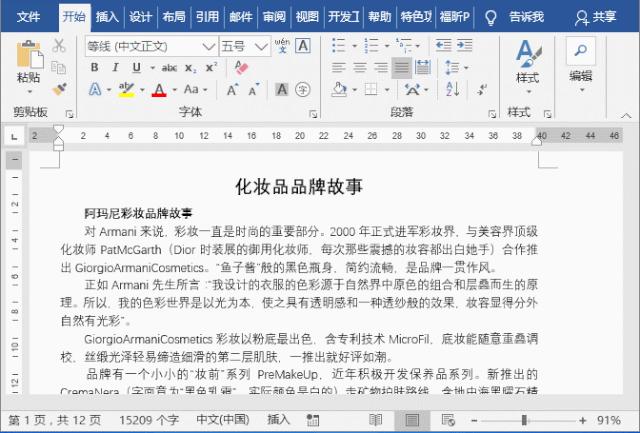Switch to the Design tab
The image size is (640, 433).
click(x=140, y=17)
